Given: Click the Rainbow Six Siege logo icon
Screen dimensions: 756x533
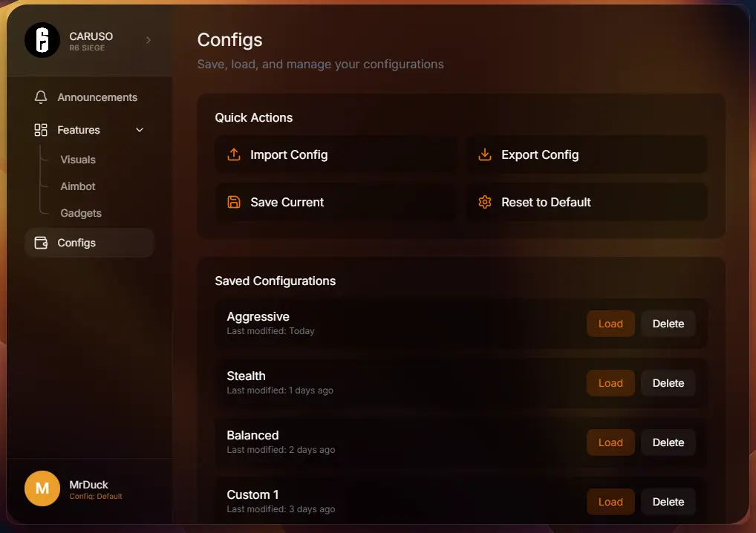Looking at the screenshot, I should coord(42,40).
